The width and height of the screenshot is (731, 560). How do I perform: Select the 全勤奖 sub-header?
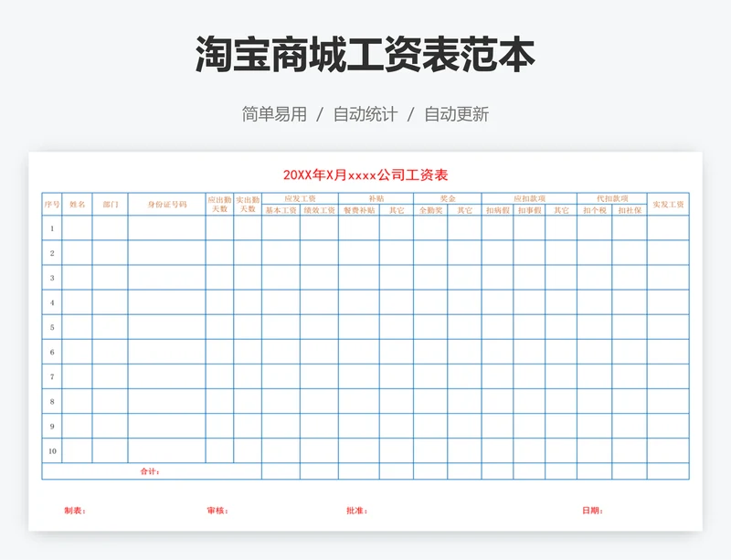[x=430, y=210]
